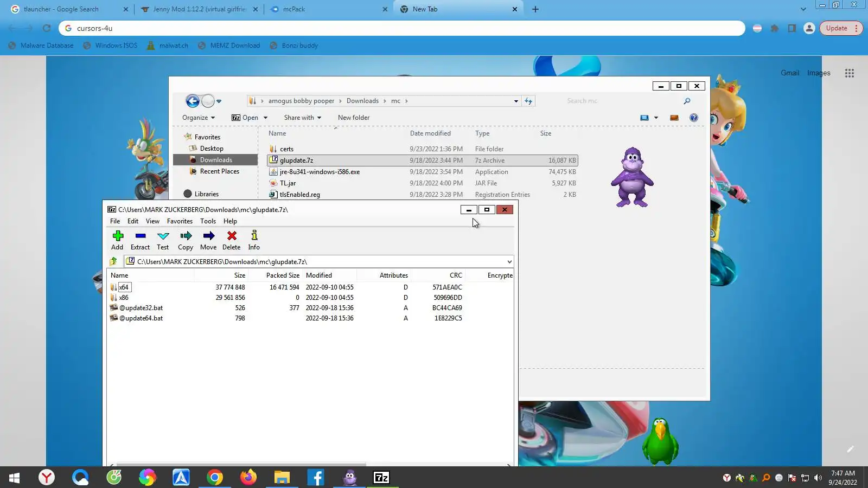Open the Windows Start menu
The width and height of the screenshot is (868, 488).
15,477
